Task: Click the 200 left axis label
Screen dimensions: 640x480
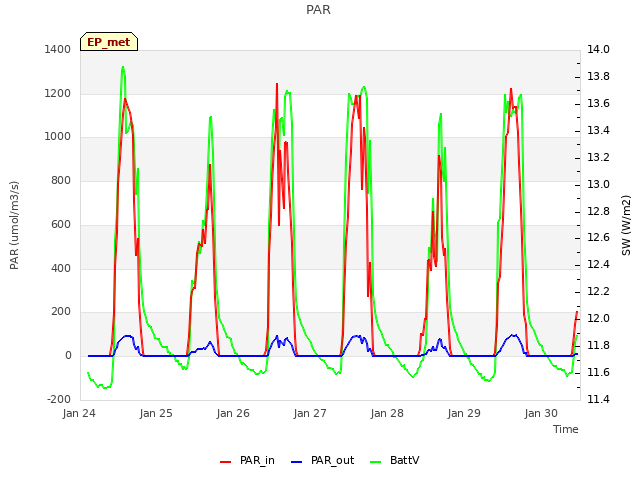Action: click(61, 311)
